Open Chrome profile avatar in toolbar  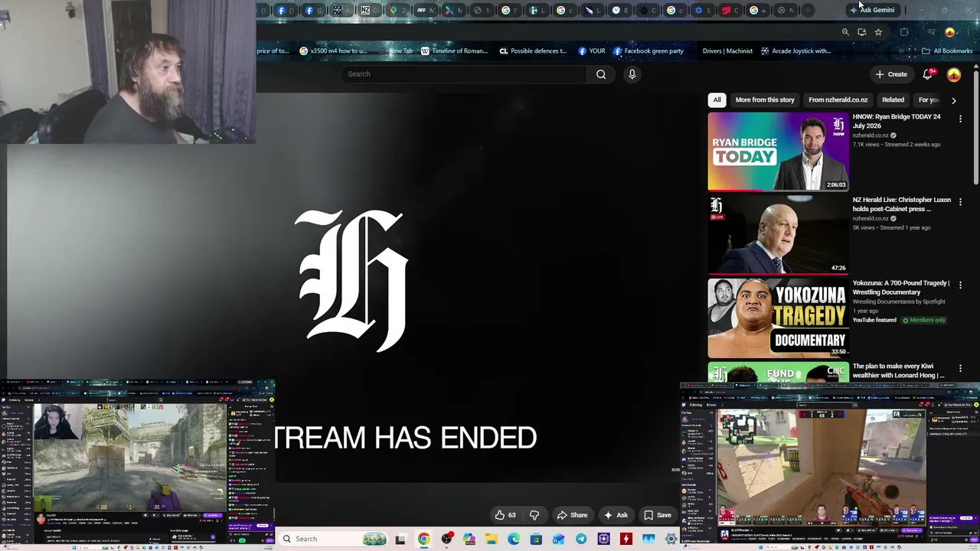(950, 32)
